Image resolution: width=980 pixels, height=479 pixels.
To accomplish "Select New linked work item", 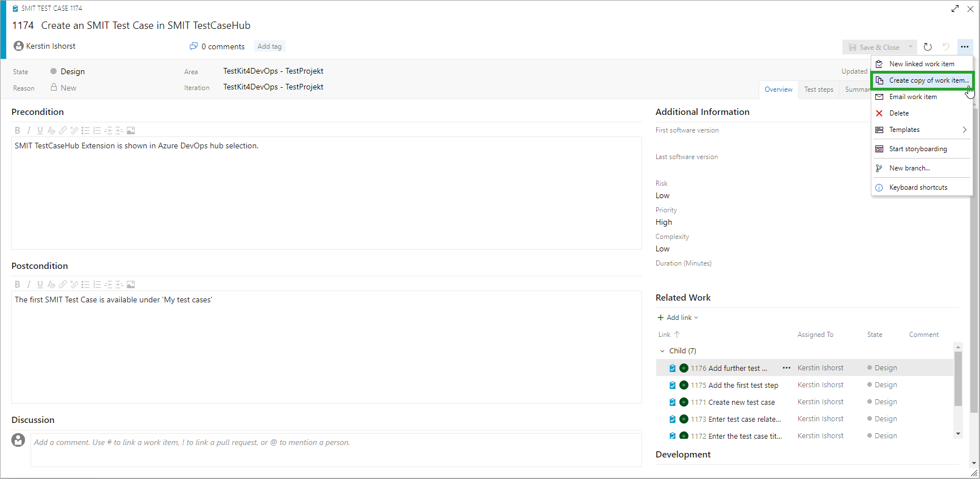I will [922, 64].
